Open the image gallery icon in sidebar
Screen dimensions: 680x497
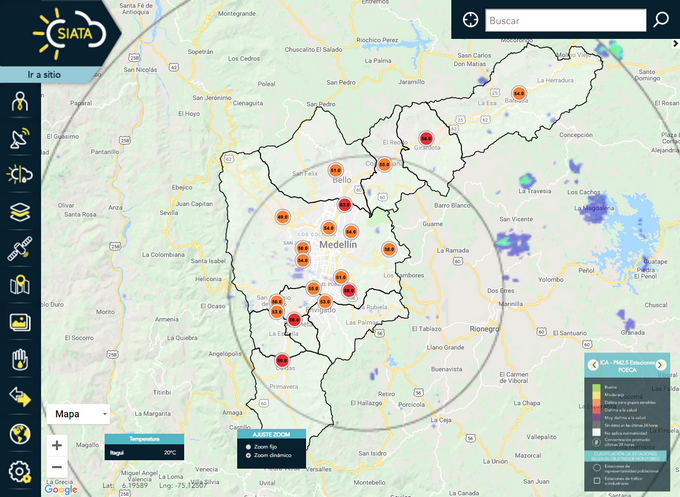click(20, 322)
